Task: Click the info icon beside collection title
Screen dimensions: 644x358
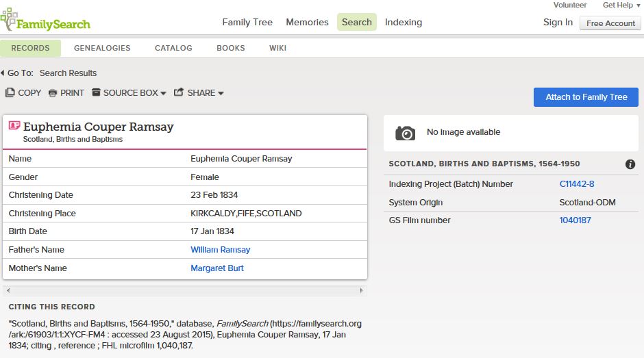Action: pyautogui.click(x=630, y=164)
